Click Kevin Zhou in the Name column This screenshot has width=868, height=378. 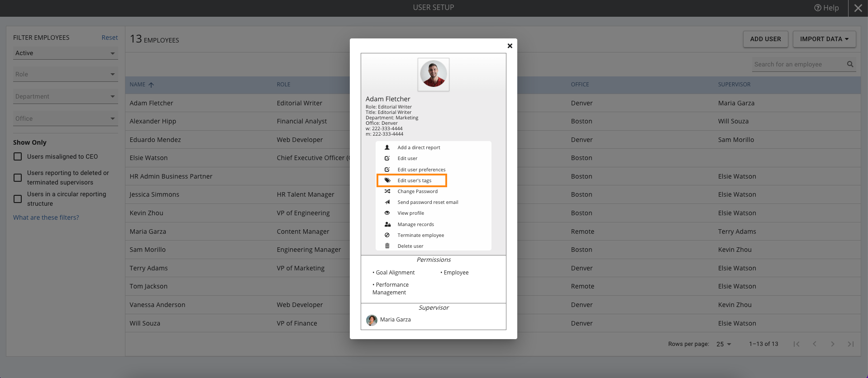point(146,213)
